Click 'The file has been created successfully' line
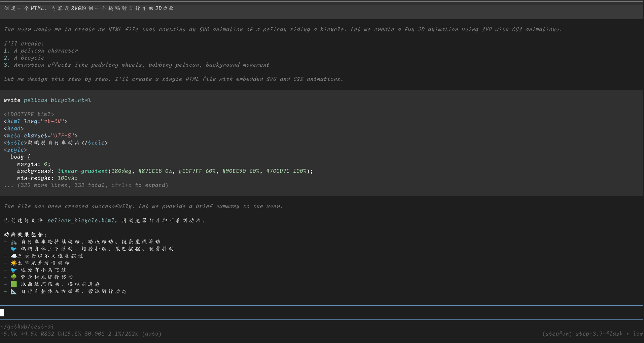This screenshot has height=343, width=644. pyautogui.click(x=143, y=207)
